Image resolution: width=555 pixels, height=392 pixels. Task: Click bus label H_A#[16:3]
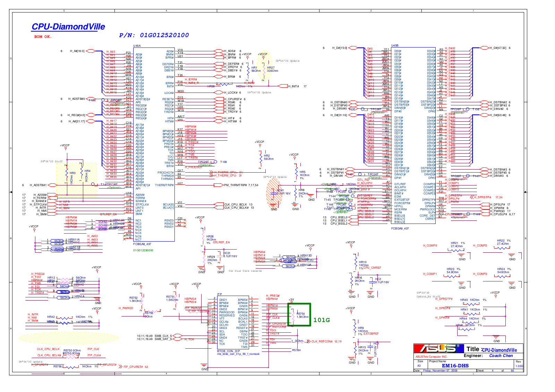(77, 51)
